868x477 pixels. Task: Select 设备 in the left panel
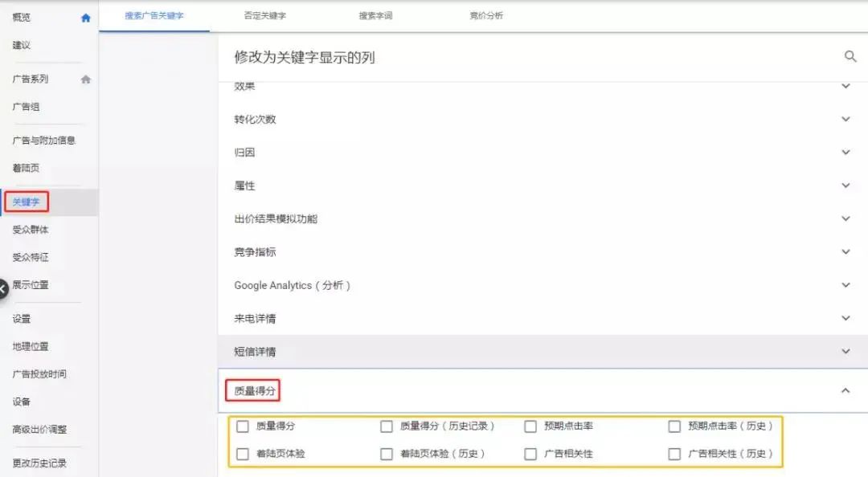click(x=21, y=402)
